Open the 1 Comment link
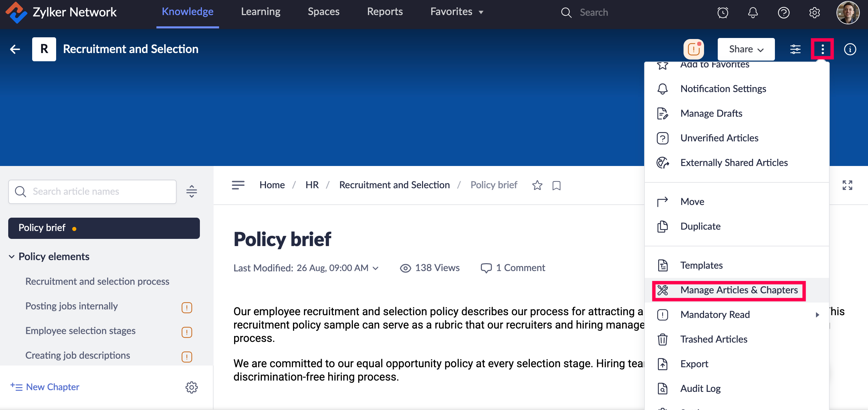 (x=513, y=268)
